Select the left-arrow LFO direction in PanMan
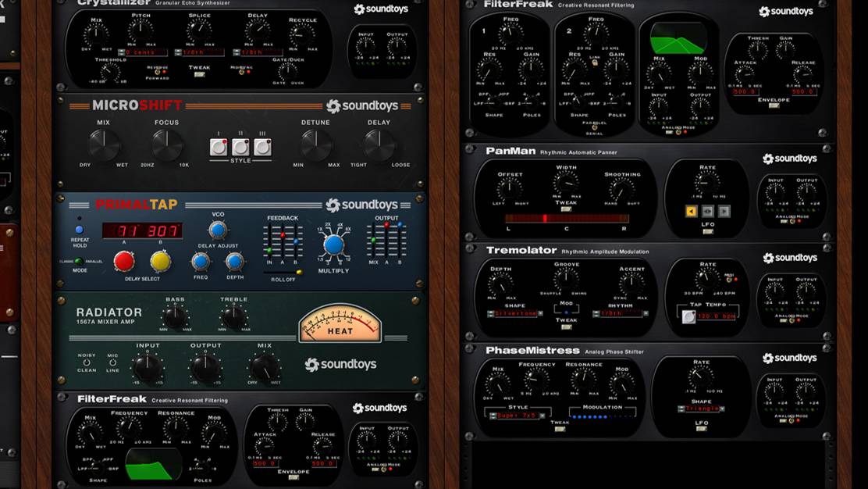 point(692,211)
